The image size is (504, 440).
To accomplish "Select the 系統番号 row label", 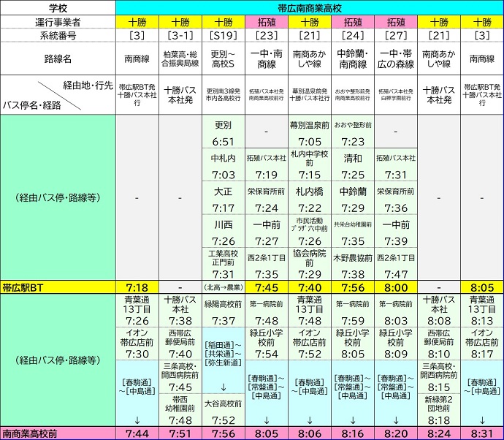I will pyautogui.click(x=58, y=35).
